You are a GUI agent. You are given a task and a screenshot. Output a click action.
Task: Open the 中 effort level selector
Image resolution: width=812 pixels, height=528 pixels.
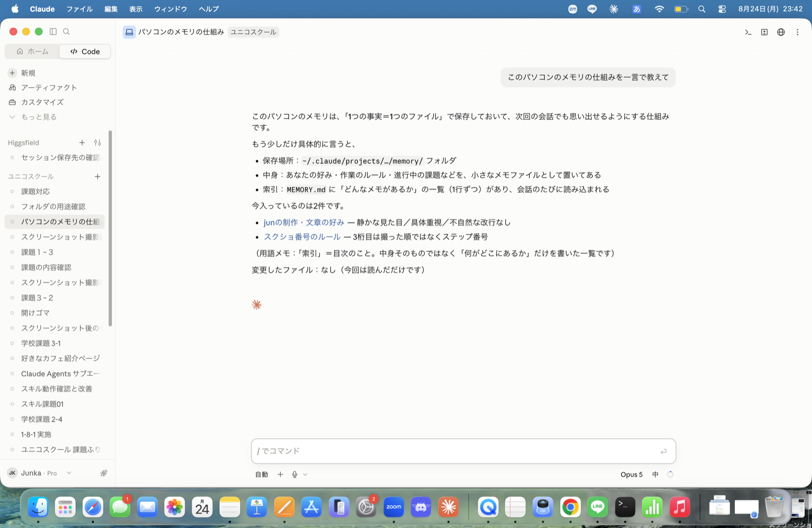tap(655, 474)
